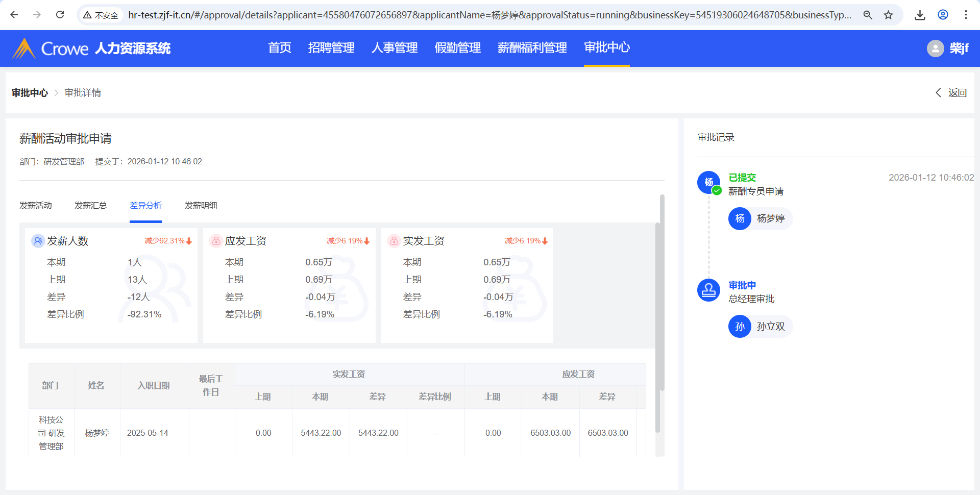The image size is (980, 495).
Task: Switch to the 发薪汇总 tab
Action: (90, 206)
